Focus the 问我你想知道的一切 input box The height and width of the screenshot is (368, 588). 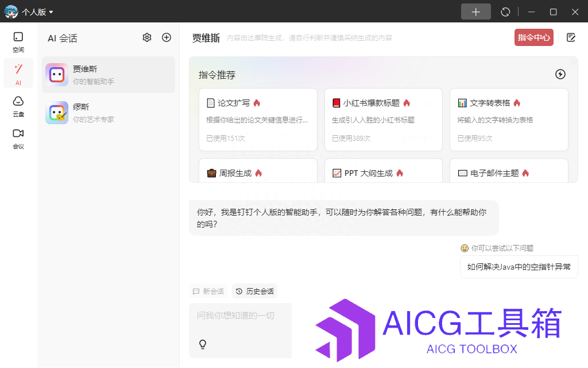(241, 331)
